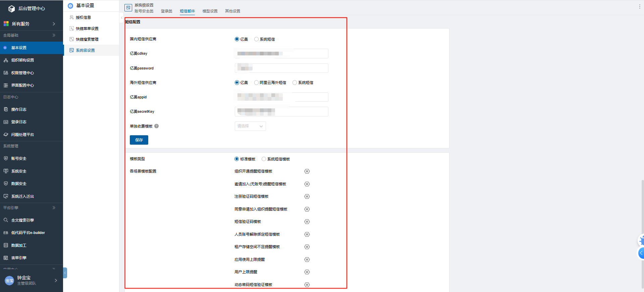Click the 所有服务 colored grid icon

point(6,23)
